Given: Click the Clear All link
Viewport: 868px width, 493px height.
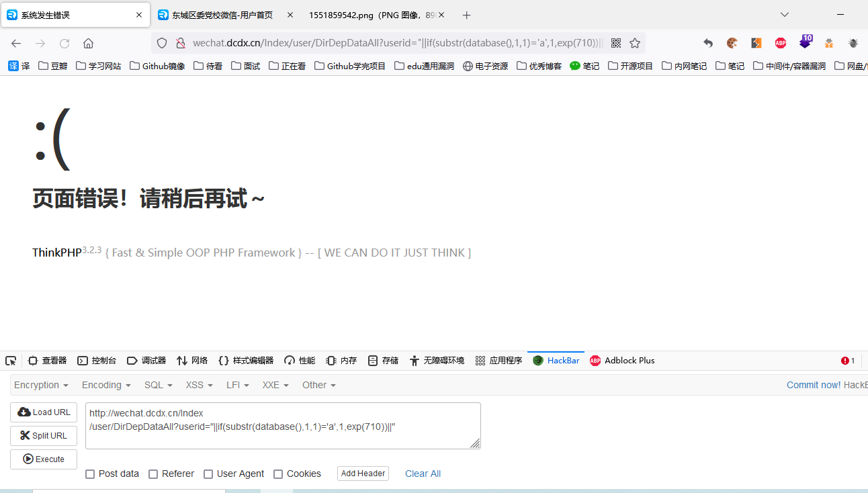Looking at the screenshot, I should point(423,474).
